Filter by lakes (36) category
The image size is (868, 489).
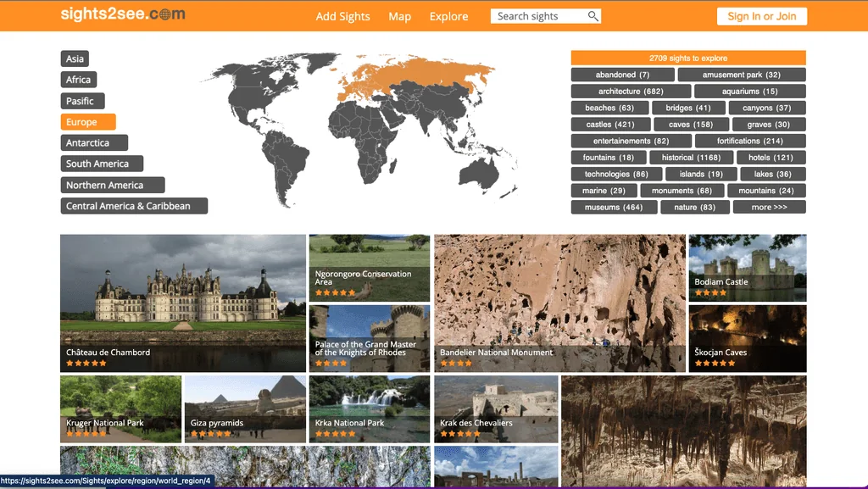[x=773, y=175]
